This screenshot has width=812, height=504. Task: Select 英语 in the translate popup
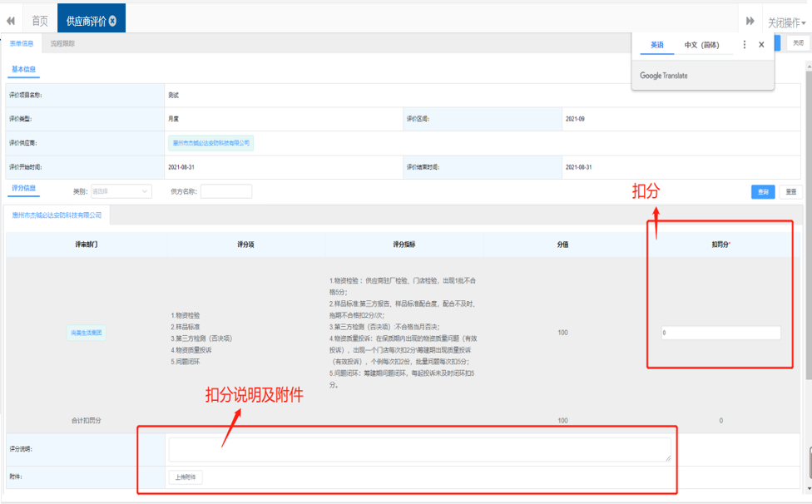657,45
